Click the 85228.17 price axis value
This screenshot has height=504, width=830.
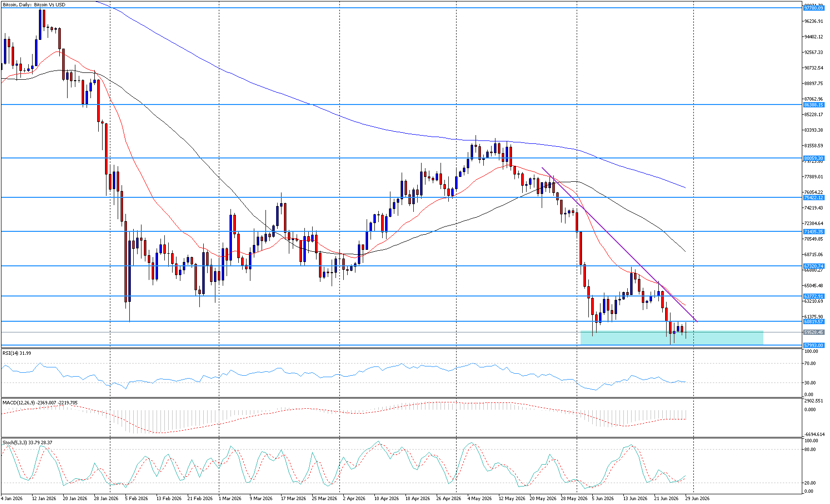[x=813, y=115]
